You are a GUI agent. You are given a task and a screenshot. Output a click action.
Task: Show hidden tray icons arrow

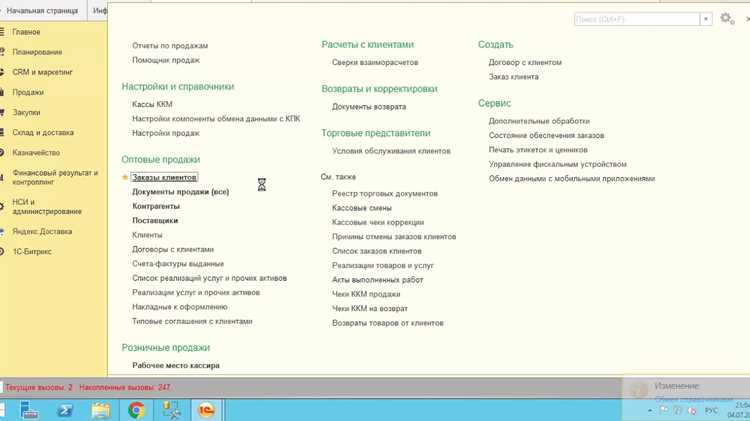(650, 410)
